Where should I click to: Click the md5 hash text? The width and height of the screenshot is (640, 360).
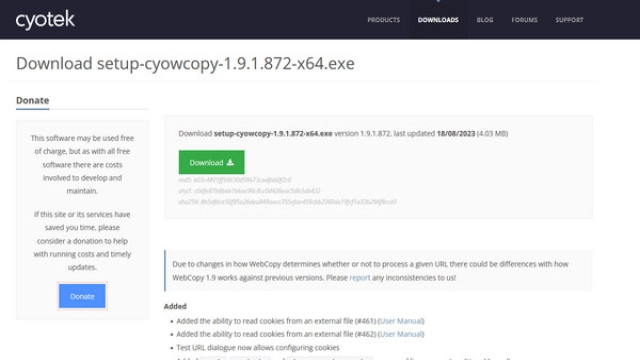(x=235, y=180)
